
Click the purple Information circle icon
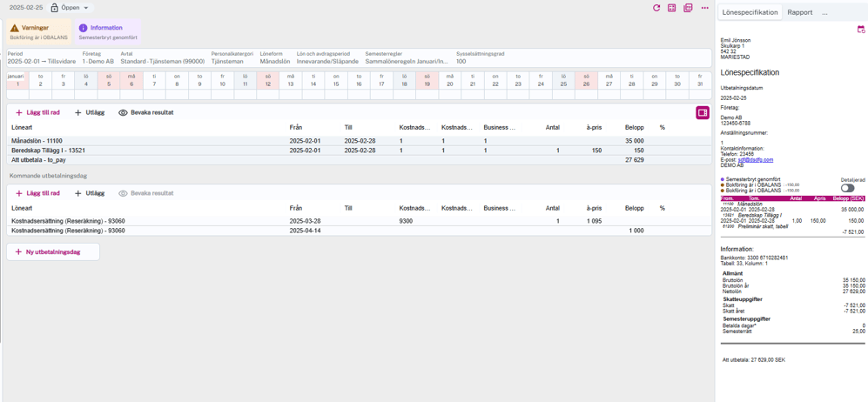(84, 28)
